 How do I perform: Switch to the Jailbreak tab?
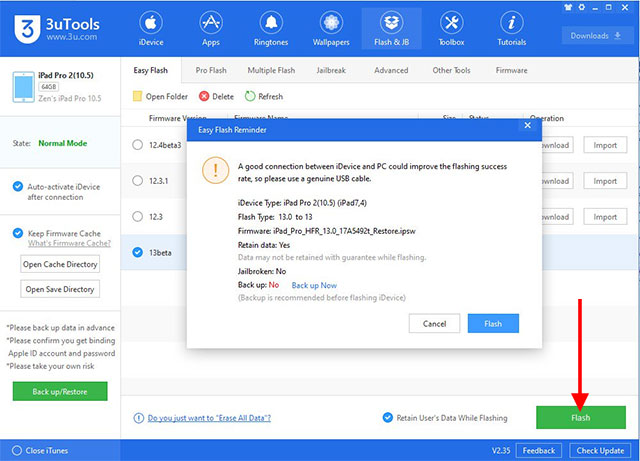(332, 70)
